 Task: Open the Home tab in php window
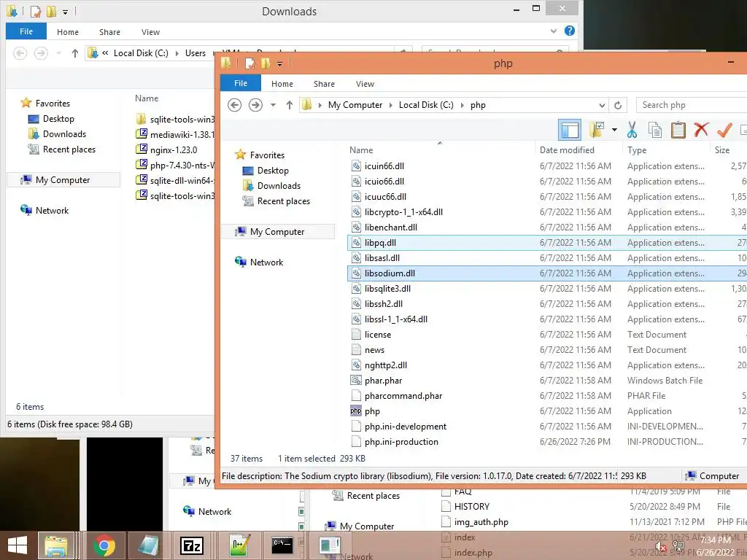click(x=282, y=84)
